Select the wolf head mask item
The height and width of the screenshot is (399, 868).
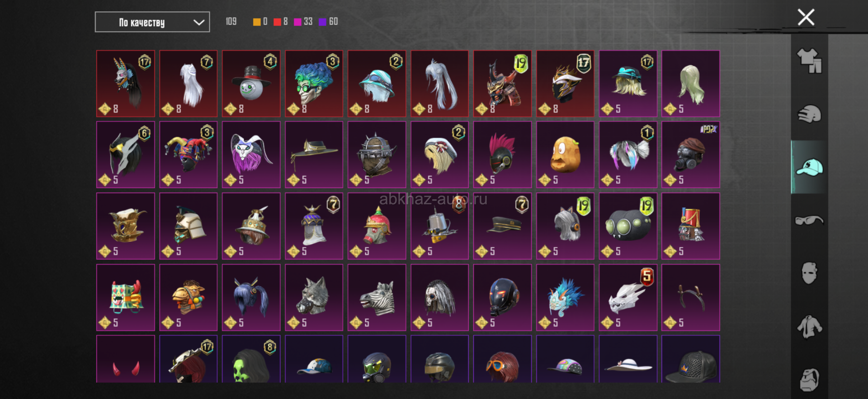314,298
